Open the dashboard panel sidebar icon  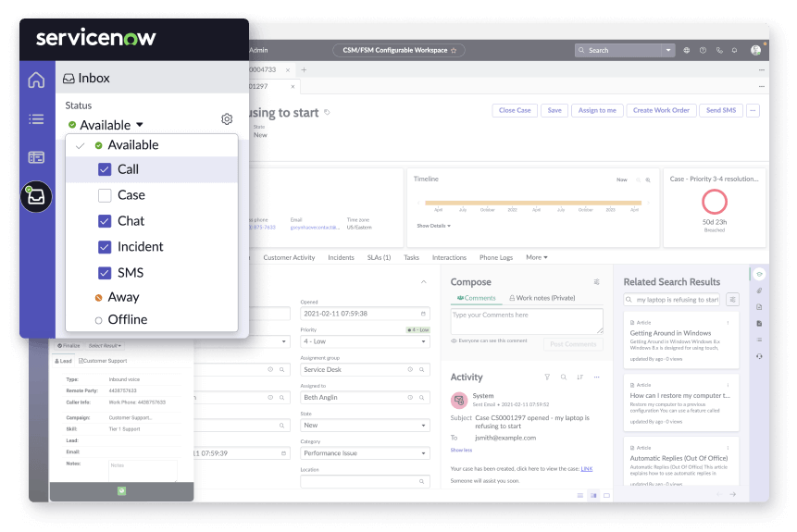point(36,157)
